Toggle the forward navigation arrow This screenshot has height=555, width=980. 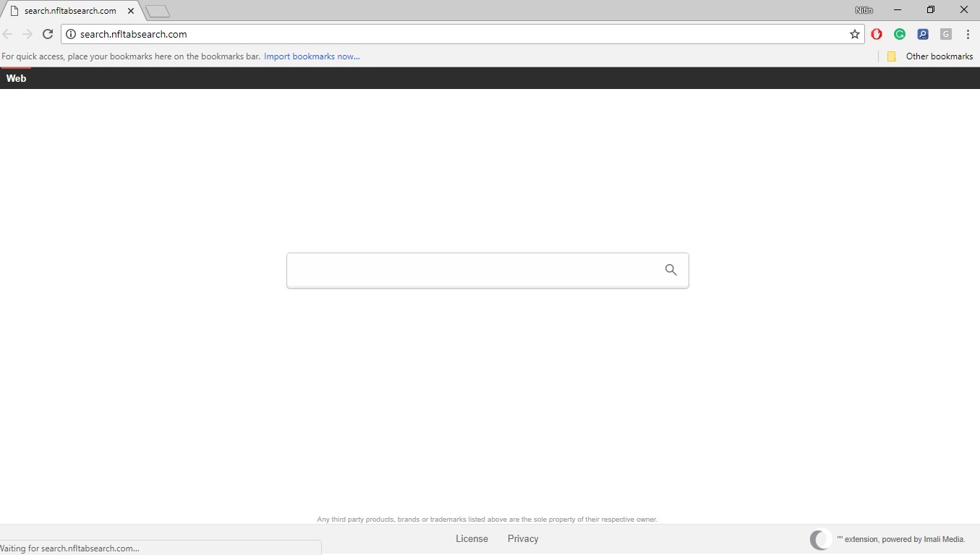pos(27,33)
